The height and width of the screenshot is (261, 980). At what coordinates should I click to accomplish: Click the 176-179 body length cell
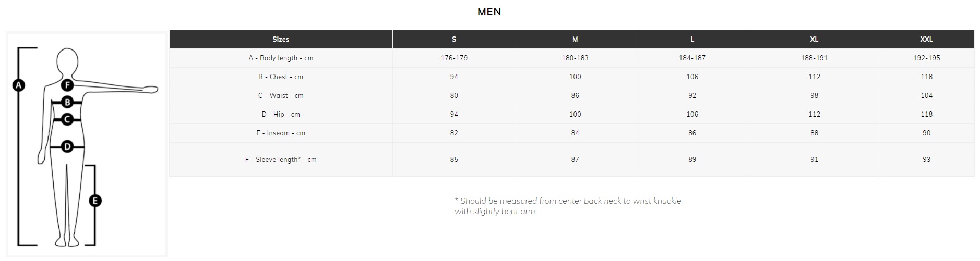(454, 58)
